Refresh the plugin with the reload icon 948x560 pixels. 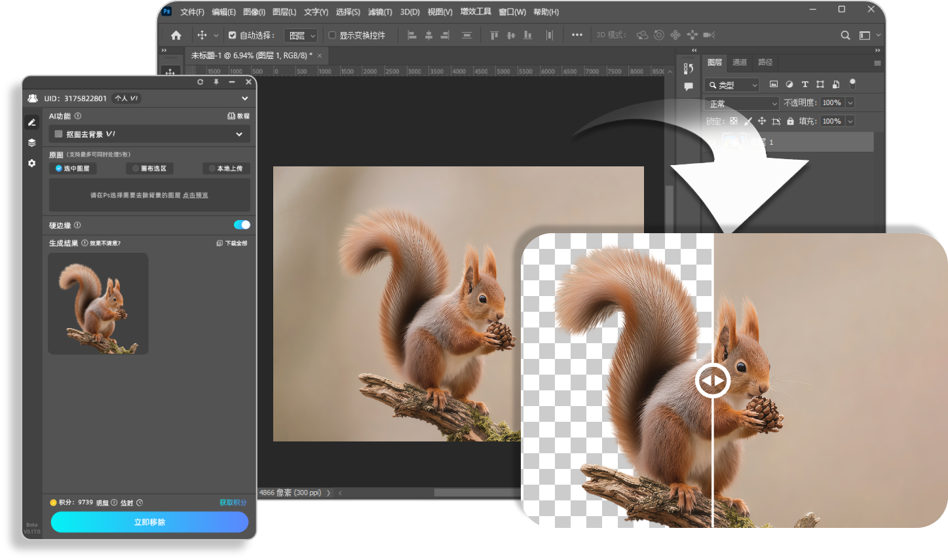coord(200,82)
